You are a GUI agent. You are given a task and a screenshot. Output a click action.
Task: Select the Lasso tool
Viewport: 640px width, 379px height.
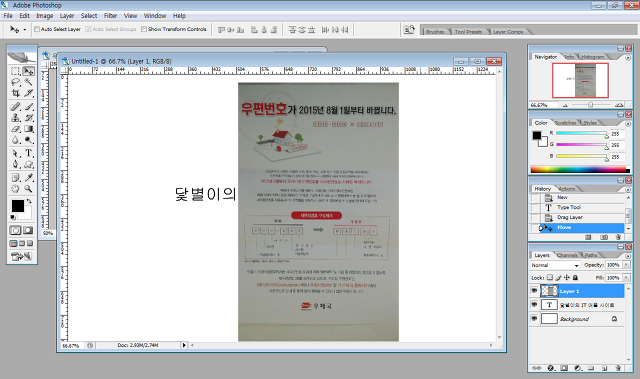(x=16, y=82)
